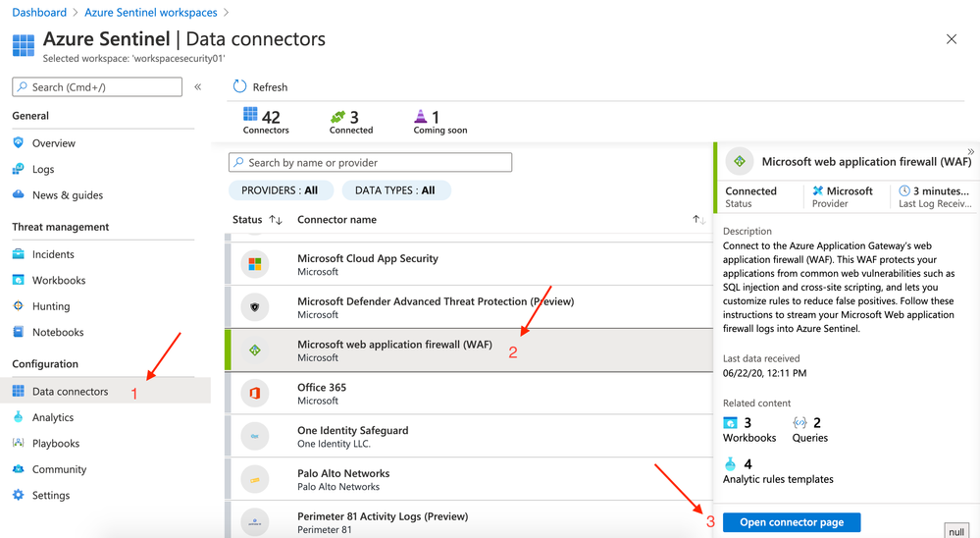The width and height of the screenshot is (980, 538).
Task: Open the Overview sidebar icon
Action: (x=19, y=143)
